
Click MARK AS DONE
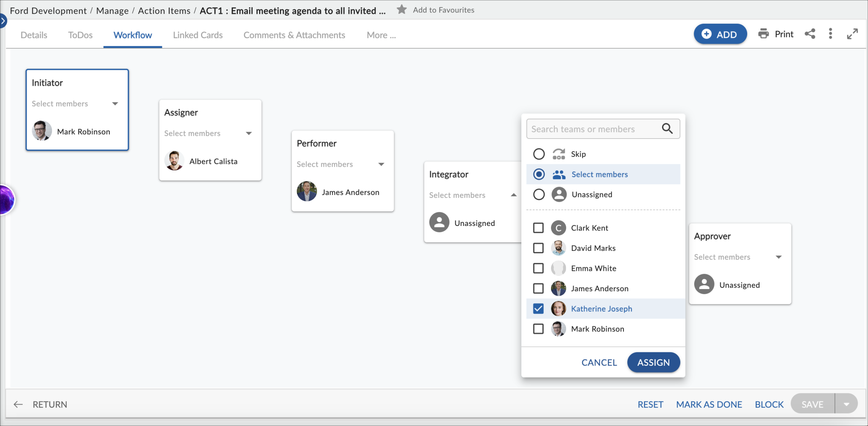709,404
